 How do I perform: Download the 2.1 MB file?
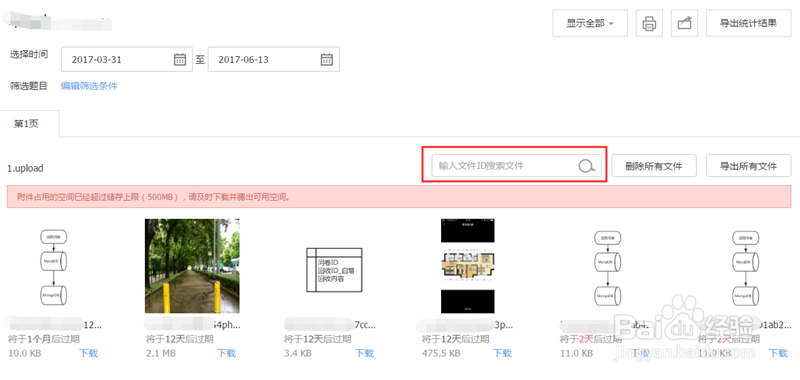[x=227, y=353]
